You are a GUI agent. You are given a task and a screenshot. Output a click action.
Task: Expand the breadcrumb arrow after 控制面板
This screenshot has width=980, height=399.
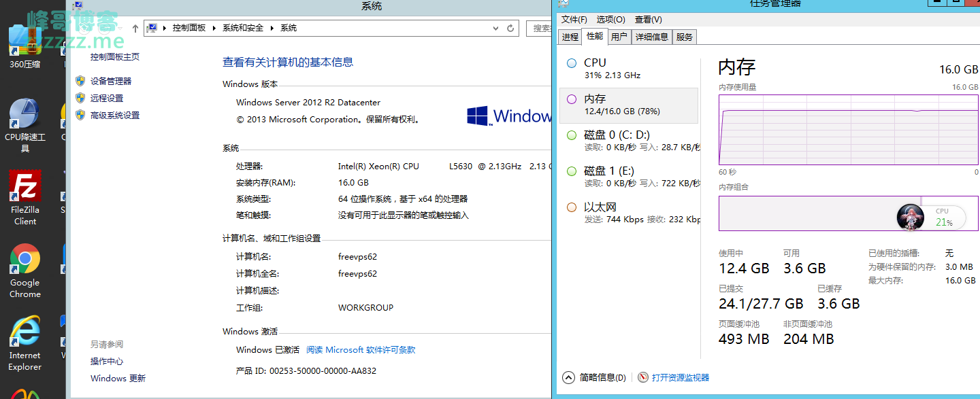214,28
